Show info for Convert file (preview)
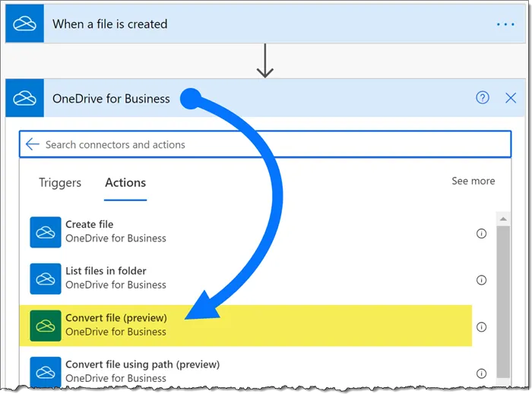 pyautogui.click(x=481, y=327)
